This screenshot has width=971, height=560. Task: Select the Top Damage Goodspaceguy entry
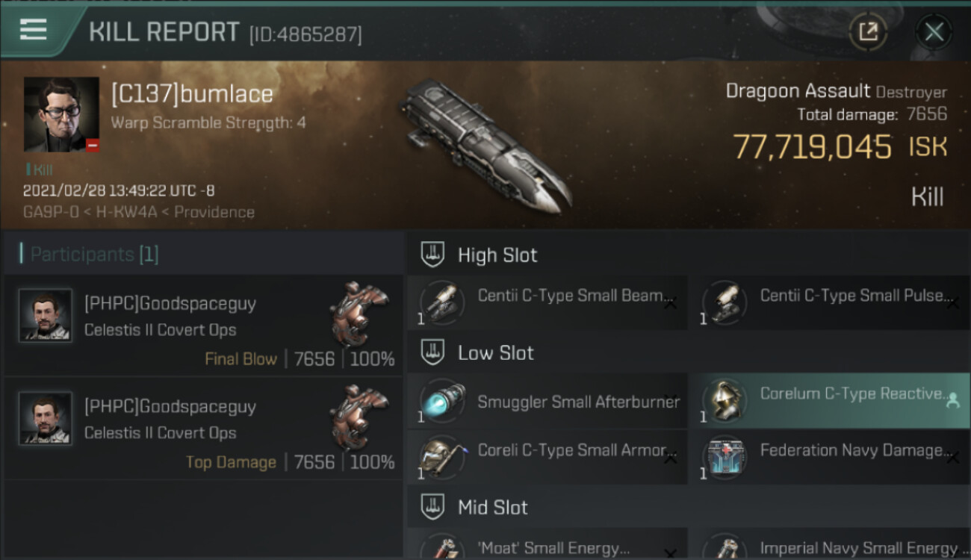pos(203,429)
